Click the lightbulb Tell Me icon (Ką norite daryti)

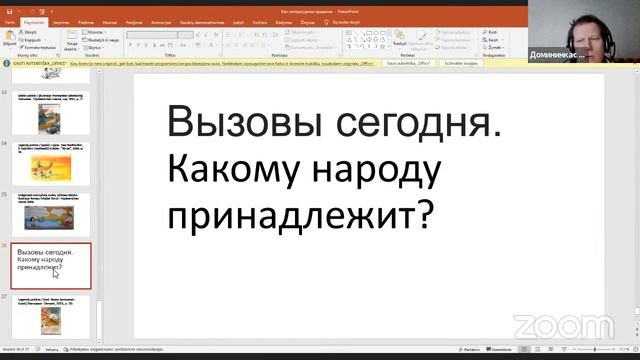point(326,22)
